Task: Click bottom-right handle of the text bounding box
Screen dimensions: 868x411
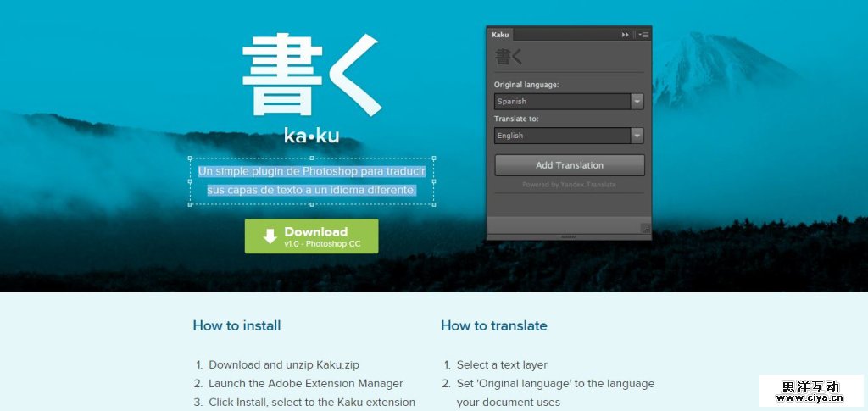Action: tap(434, 204)
